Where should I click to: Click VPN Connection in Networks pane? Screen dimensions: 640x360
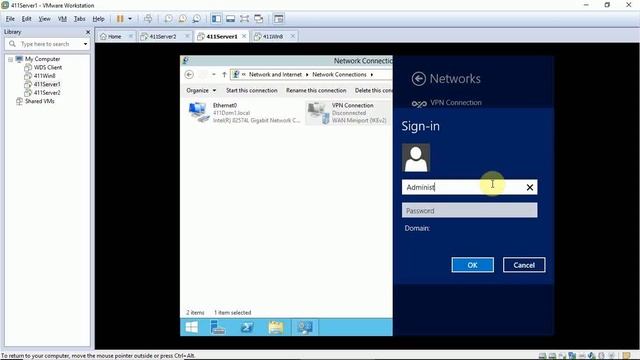coord(456,103)
